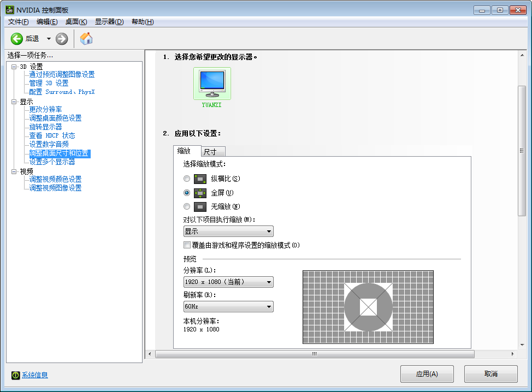532x392 pixels.
Task: Click the vertical scrollbar down arrow
Action: coord(522,345)
